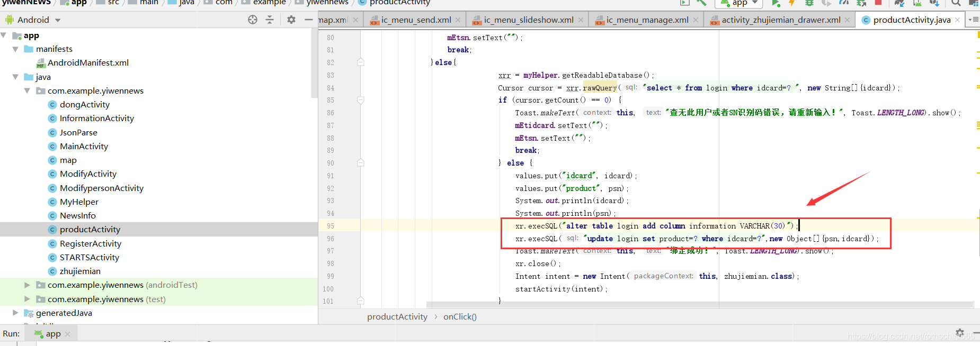Fold the else block at line 90
Image resolution: width=980 pixels, height=346 pixels.
361,163
